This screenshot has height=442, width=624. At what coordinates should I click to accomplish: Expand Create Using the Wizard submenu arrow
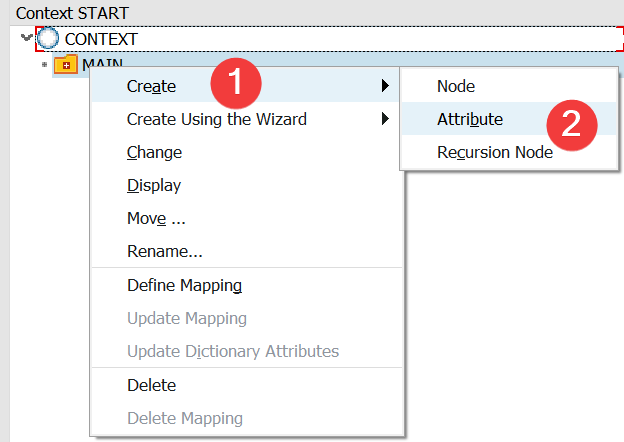[385, 119]
